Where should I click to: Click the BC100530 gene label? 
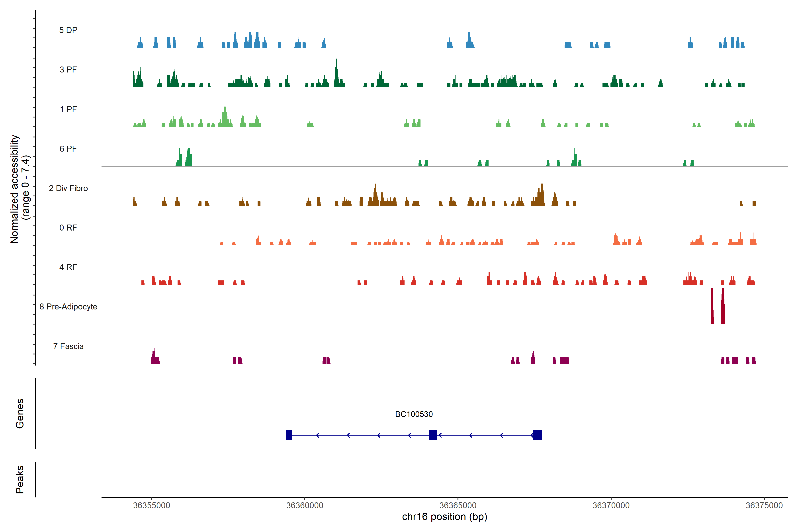pos(414,414)
